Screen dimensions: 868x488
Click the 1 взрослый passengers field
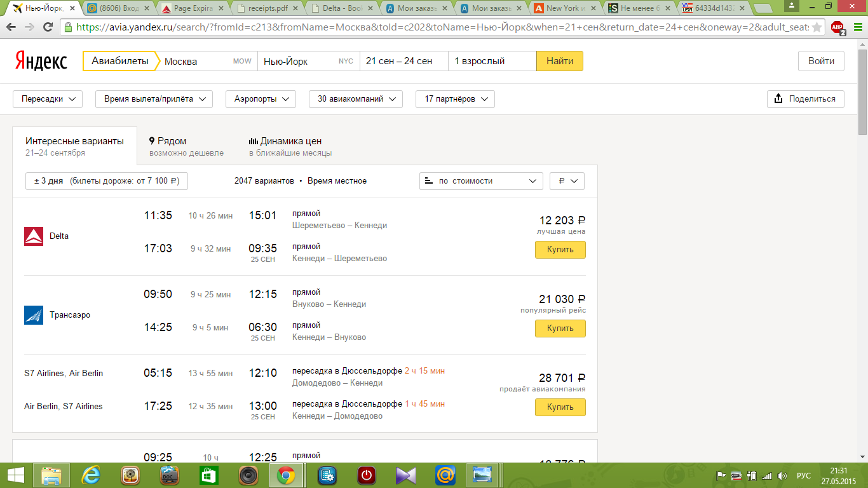click(x=492, y=61)
